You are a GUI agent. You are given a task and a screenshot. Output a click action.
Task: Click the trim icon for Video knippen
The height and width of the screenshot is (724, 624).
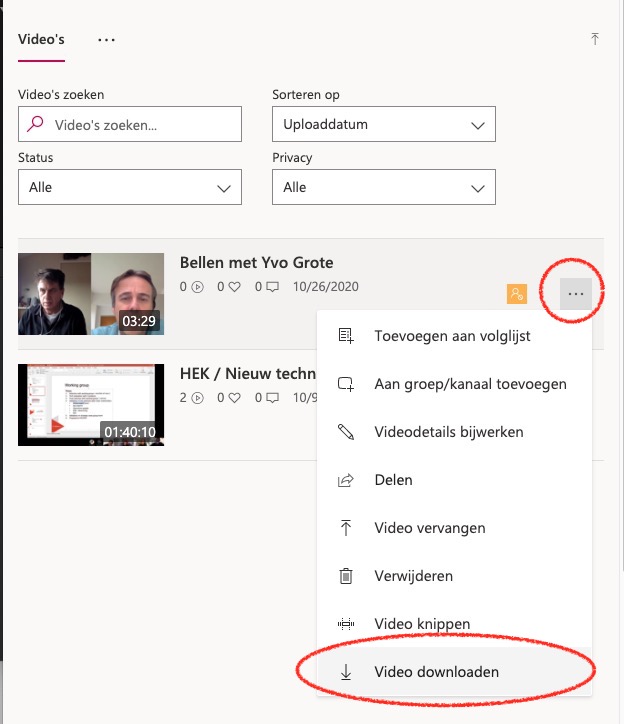[346, 624]
